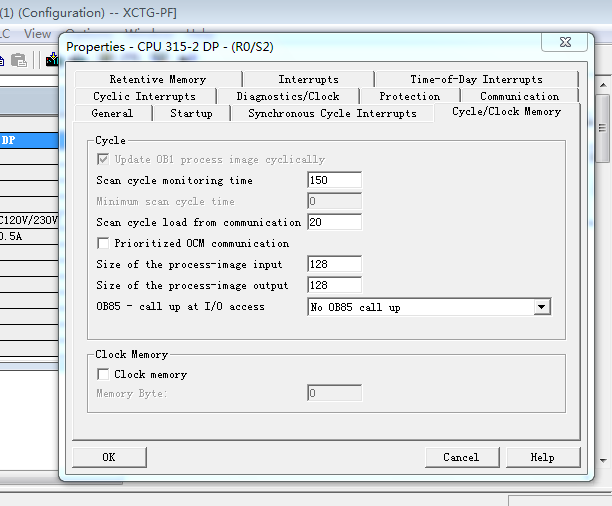This screenshot has height=506, width=612.
Task: Open the Cyclic Interrupts tab
Action: pos(145,96)
